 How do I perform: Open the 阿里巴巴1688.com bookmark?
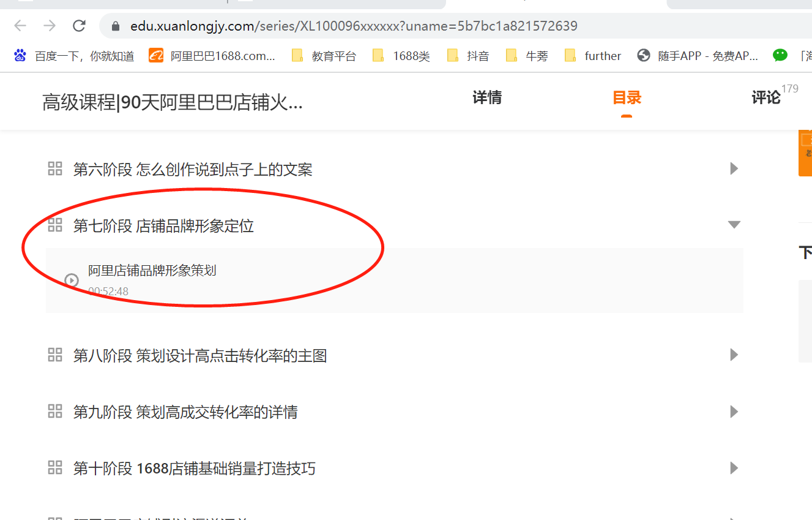pyautogui.click(x=212, y=56)
